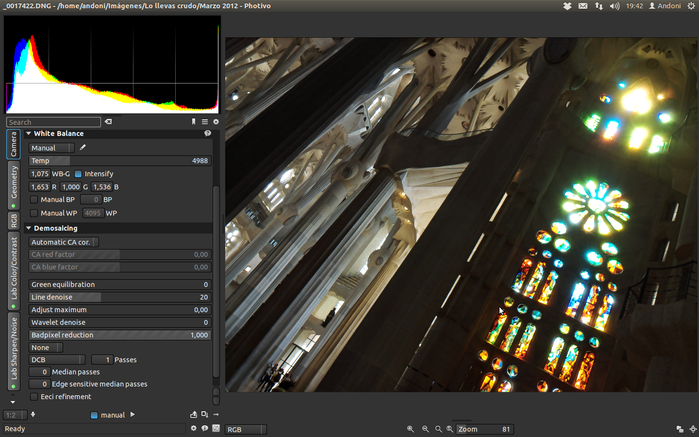This screenshot has width=699, height=437.
Task: Open the mail indicator in top panel
Action: (583, 6)
